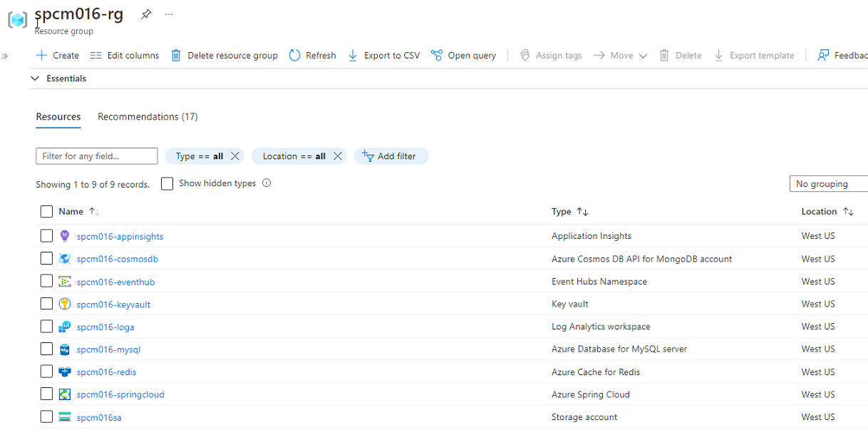Select all resources checkbox
This screenshot has width=868, height=445.
click(x=46, y=212)
